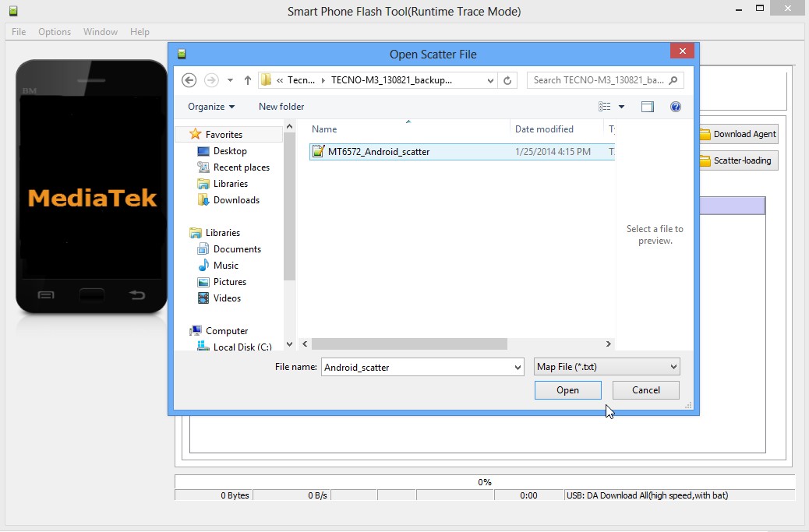809x532 pixels.
Task: Open the File menu
Action: [x=18, y=32]
